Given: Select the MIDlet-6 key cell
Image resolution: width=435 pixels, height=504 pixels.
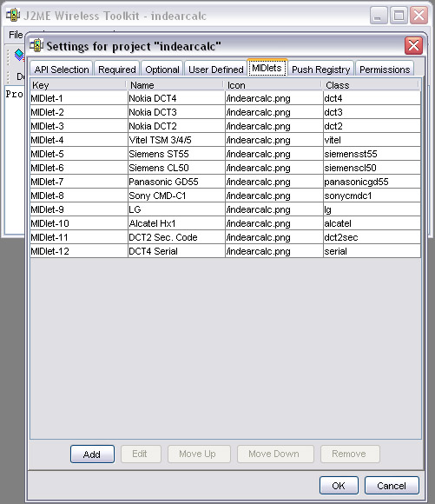Looking at the screenshot, I should 79,168.
